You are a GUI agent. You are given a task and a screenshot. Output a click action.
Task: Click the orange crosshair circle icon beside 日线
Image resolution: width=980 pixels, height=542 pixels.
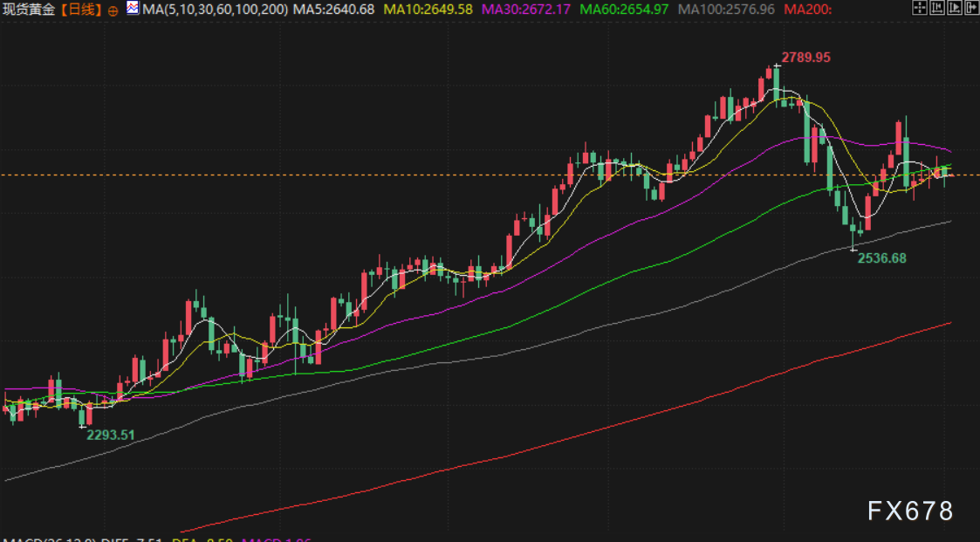(x=113, y=10)
